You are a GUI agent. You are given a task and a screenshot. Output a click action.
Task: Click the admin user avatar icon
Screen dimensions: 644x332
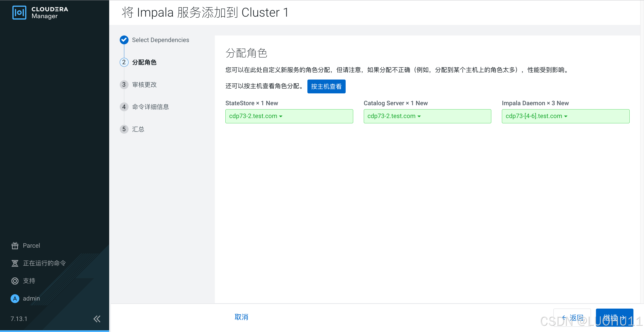pyautogui.click(x=15, y=298)
